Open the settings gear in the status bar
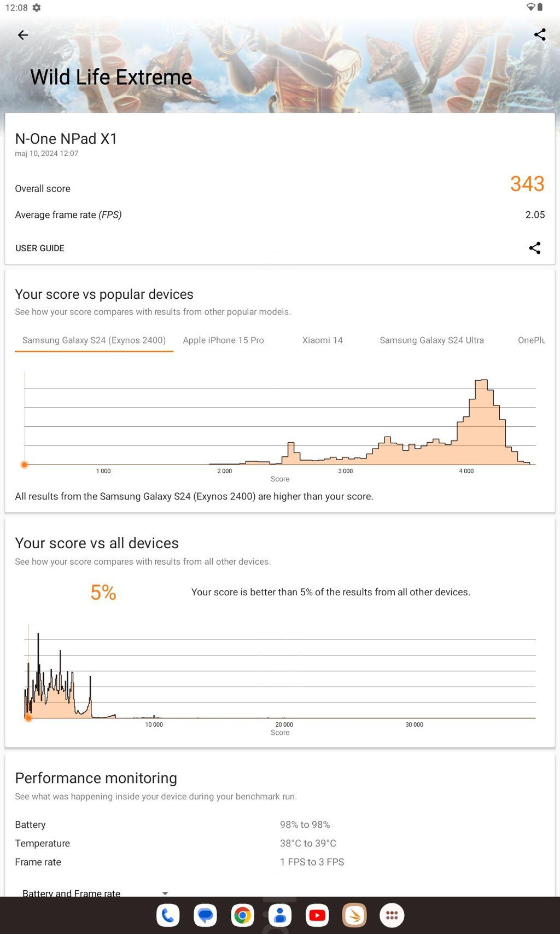The width and height of the screenshot is (560, 934). [x=37, y=8]
